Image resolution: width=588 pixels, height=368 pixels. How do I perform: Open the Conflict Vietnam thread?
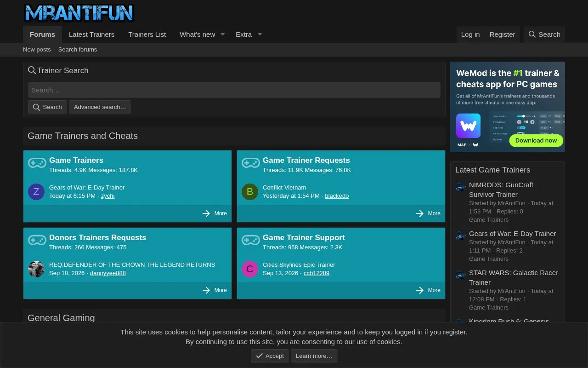[284, 188]
